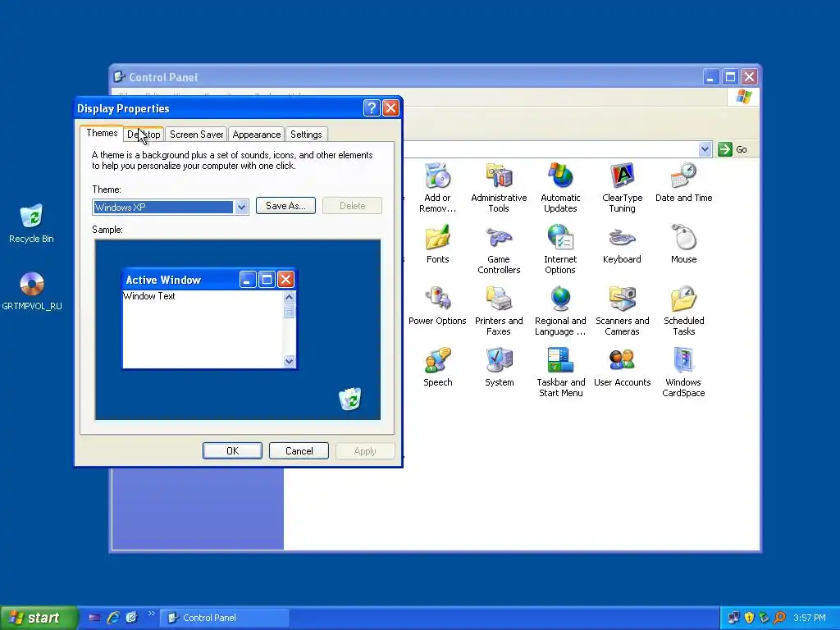The width and height of the screenshot is (840, 630).
Task: Confirm with the OK button
Action: point(232,451)
